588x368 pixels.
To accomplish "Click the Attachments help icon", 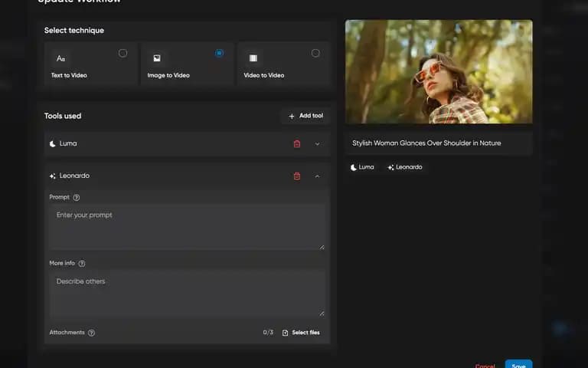I will 91,333.
